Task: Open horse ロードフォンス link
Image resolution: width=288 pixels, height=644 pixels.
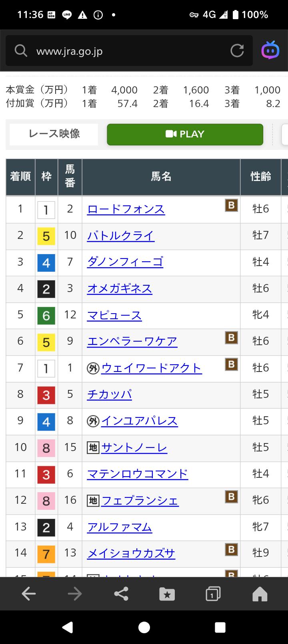Action: point(126,209)
